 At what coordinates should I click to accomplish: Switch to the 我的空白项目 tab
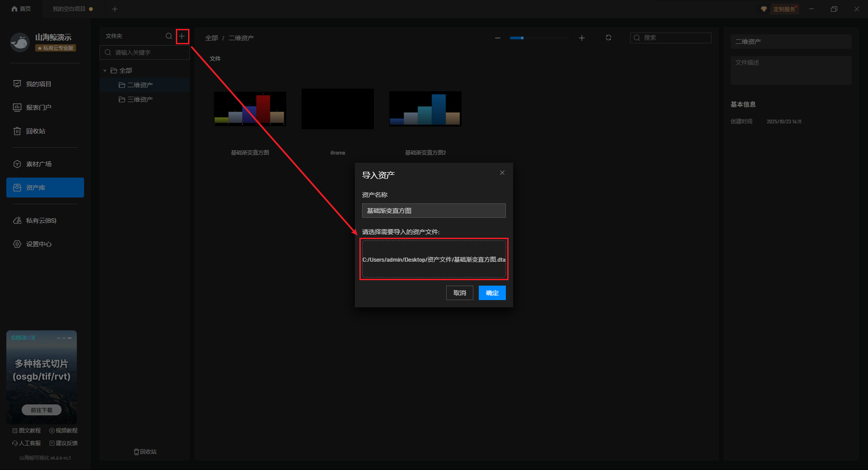coord(72,9)
